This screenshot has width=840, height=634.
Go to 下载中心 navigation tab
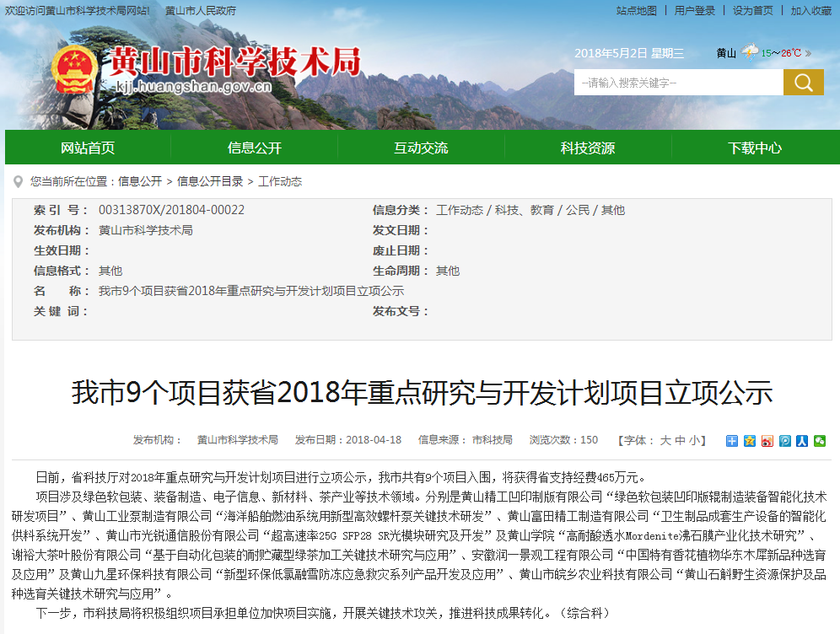(x=754, y=148)
